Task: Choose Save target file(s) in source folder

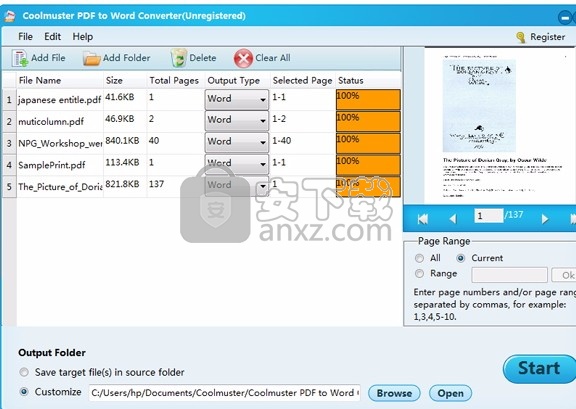Action: point(24,372)
